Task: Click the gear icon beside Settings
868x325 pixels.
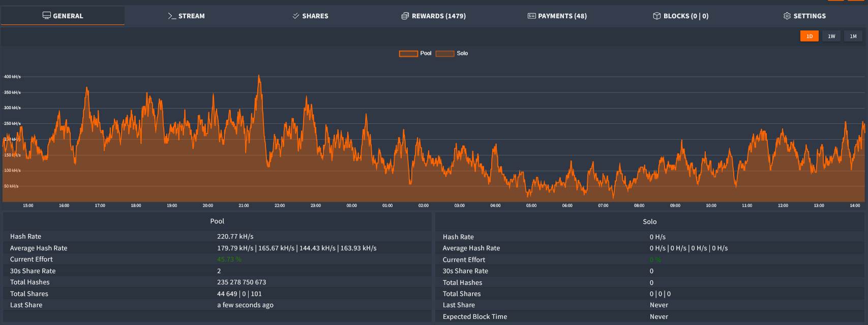Action: tap(787, 16)
